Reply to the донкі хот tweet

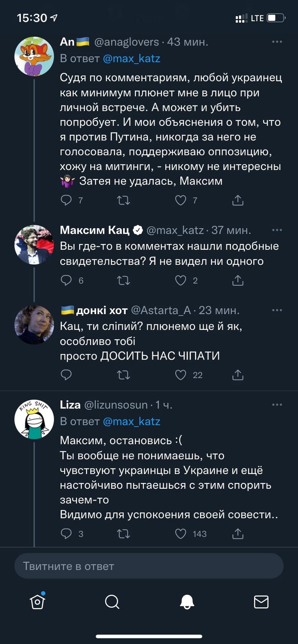click(x=66, y=374)
